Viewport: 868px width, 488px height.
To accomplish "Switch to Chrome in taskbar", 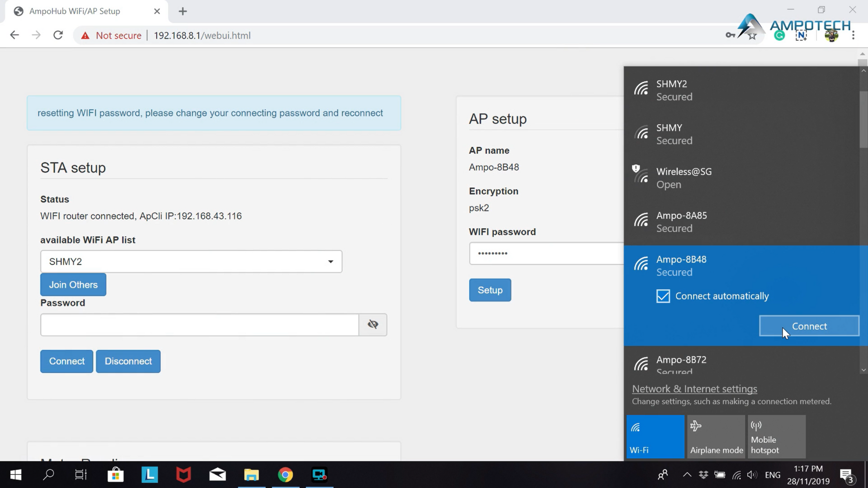I will [x=285, y=475].
